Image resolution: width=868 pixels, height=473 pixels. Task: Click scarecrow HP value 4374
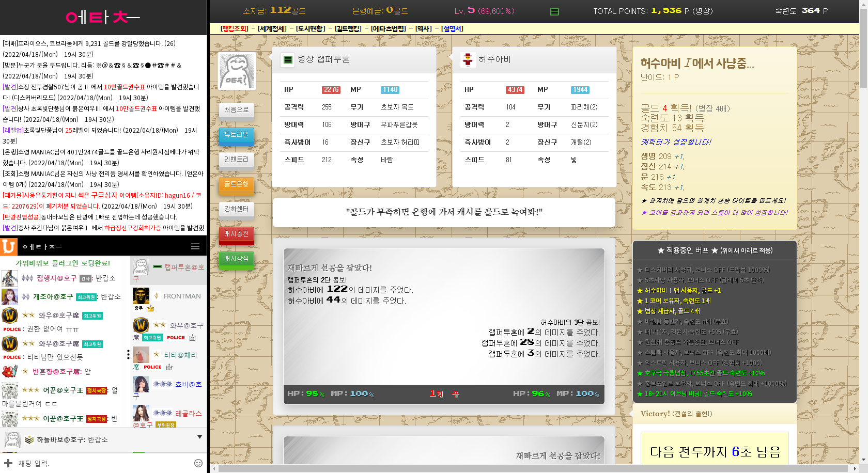(515, 90)
